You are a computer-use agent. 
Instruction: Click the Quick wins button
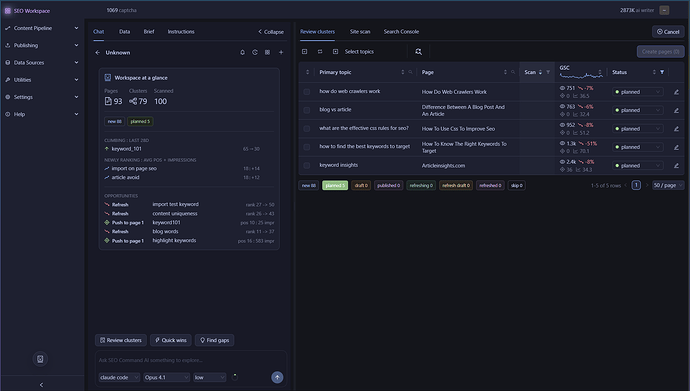171,340
